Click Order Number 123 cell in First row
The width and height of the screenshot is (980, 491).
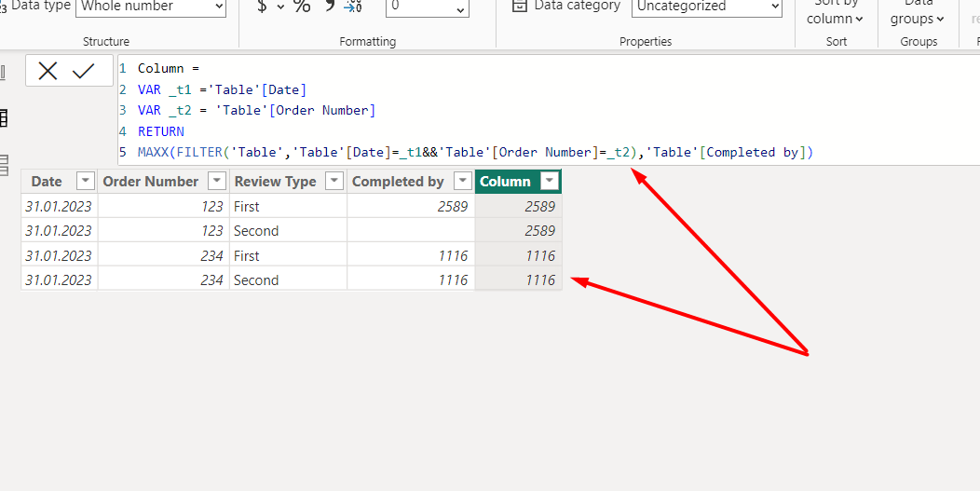point(164,207)
